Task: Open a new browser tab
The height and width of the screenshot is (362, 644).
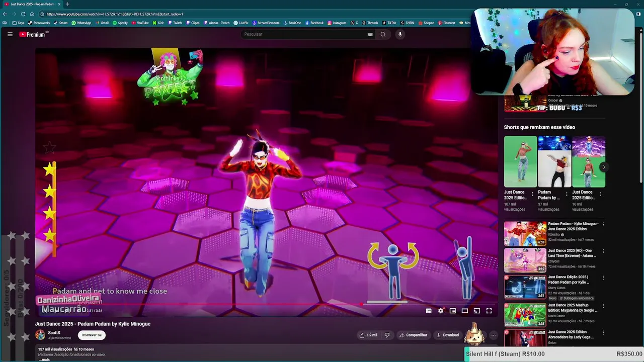Action: 67,4
